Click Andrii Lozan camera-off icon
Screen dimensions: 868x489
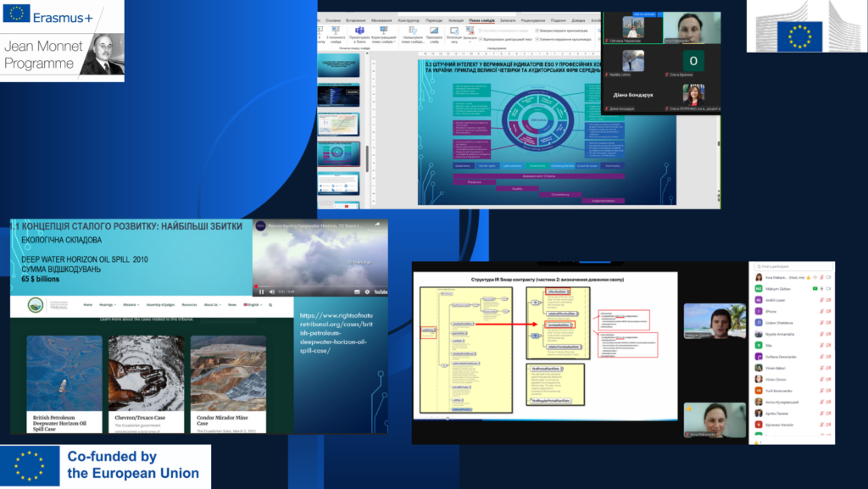pyautogui.click(x=828, y=300)
